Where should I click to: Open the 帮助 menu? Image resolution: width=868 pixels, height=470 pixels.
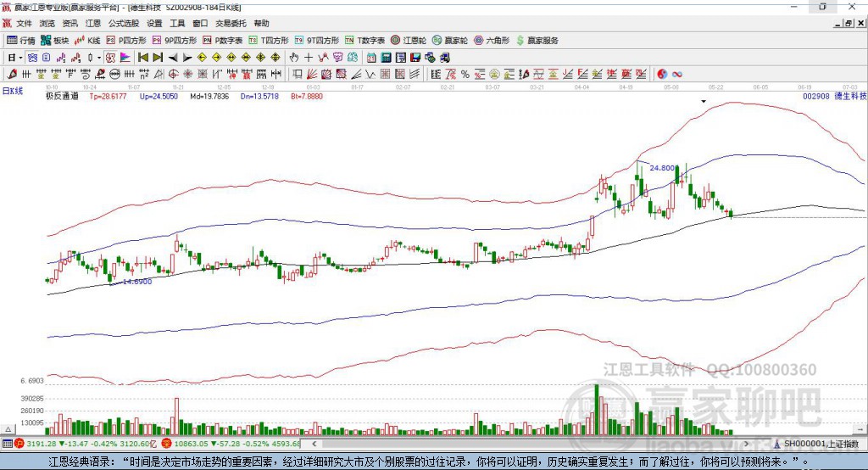pyautogui.click(x=261, y=23)
